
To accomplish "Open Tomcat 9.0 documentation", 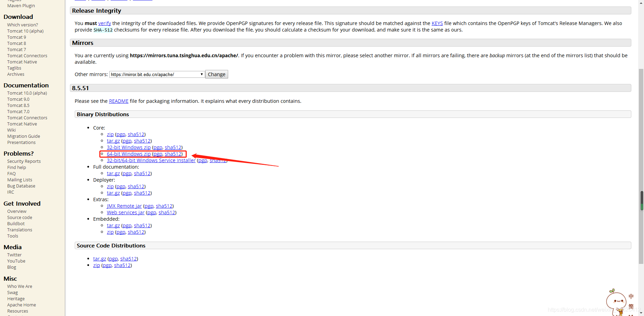I will tap(18, 99).
